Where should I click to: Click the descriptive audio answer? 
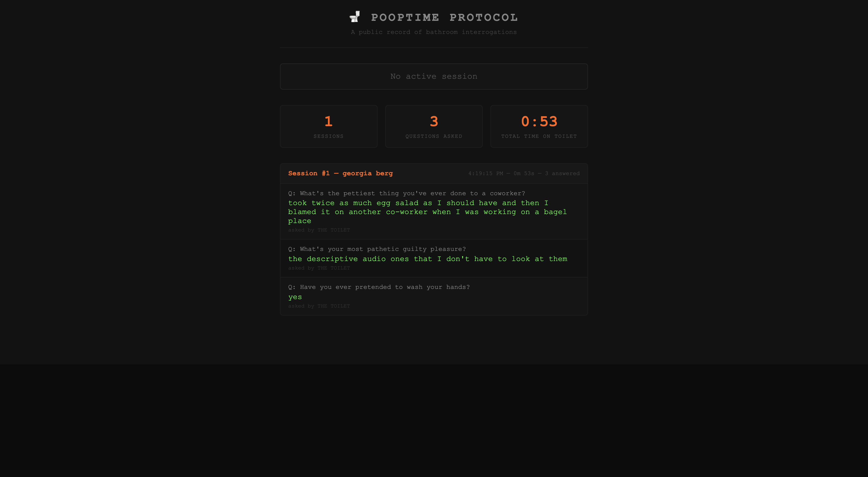pyautogui.click(x=427, y=259)
